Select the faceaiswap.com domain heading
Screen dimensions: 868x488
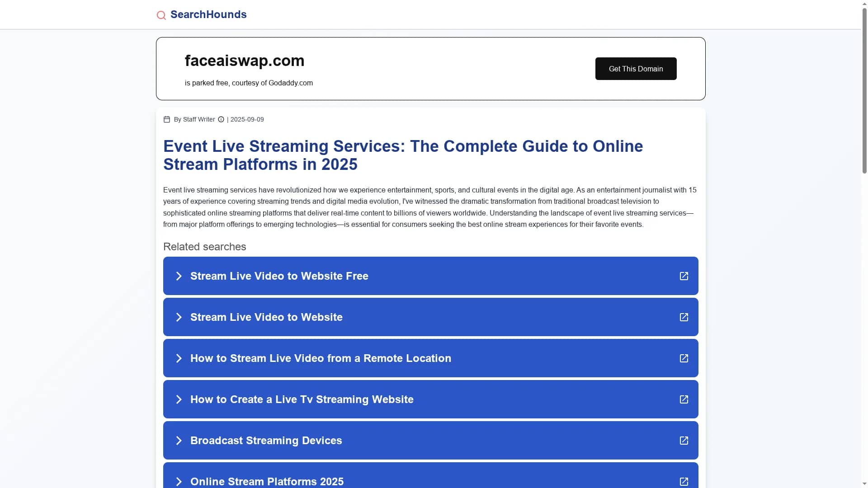click(x=245, y=61)
